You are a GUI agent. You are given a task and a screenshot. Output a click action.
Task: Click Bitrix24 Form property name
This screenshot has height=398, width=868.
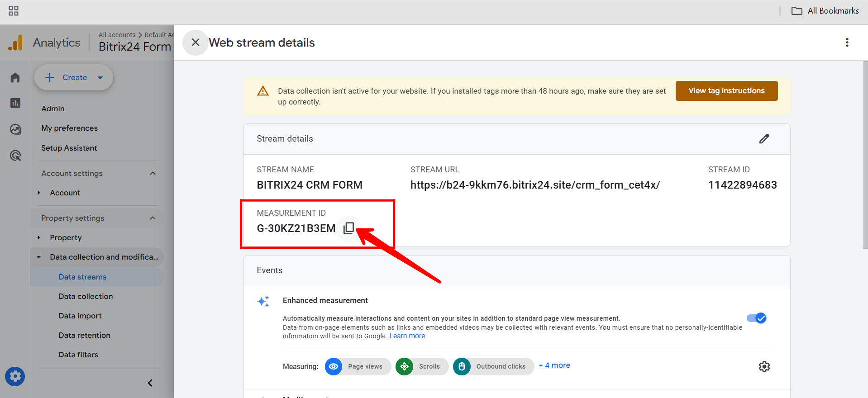pos(135,47)
